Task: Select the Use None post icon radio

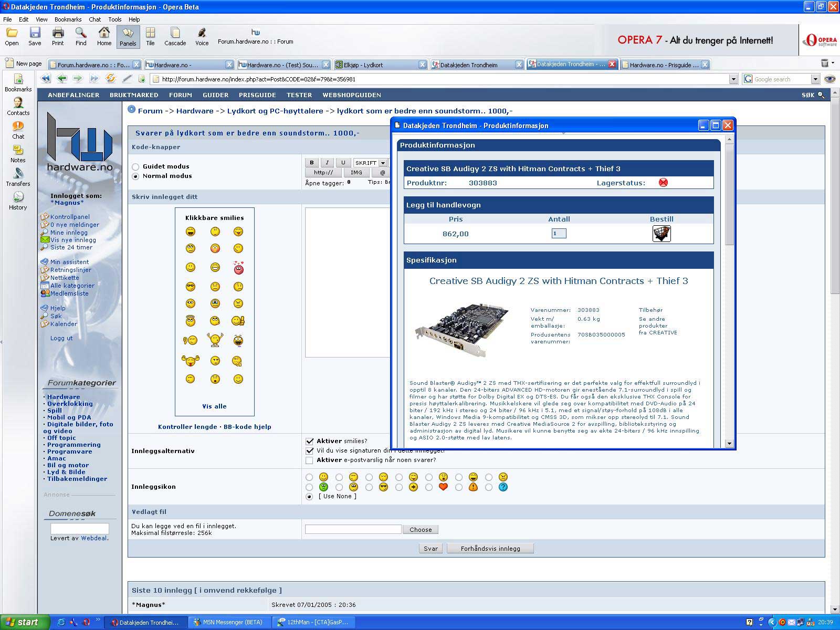Action: pos(309,497)
